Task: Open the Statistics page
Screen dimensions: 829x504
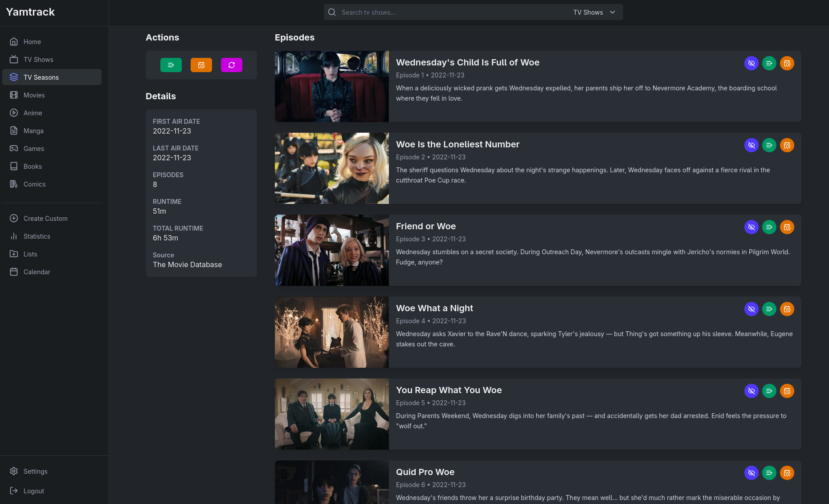Action: 37,236
